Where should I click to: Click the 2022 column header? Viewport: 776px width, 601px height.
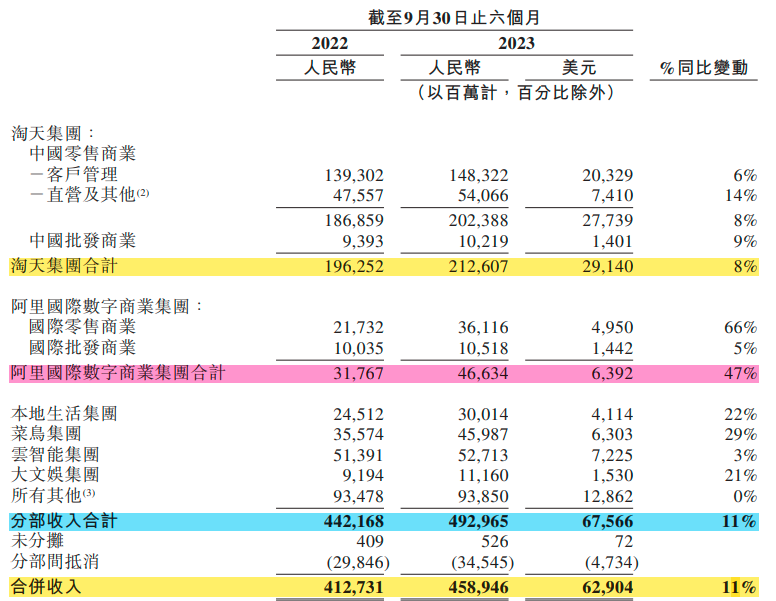point(330,44)
